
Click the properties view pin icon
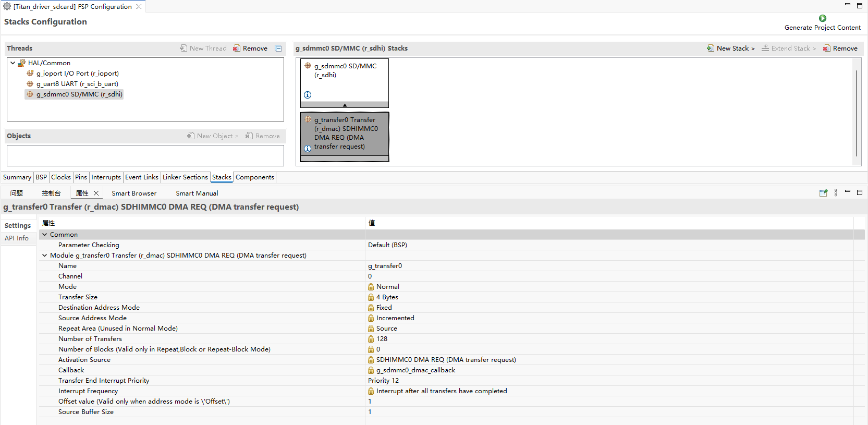point(823,193)
